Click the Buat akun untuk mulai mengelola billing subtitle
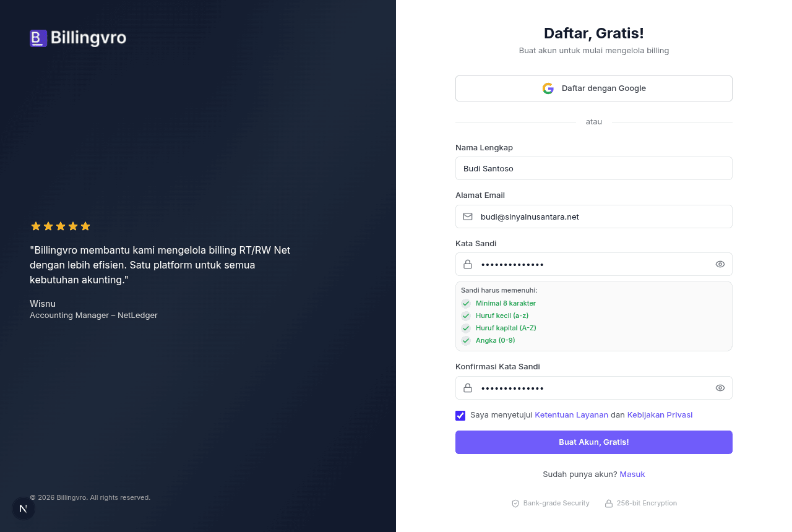 594,51
